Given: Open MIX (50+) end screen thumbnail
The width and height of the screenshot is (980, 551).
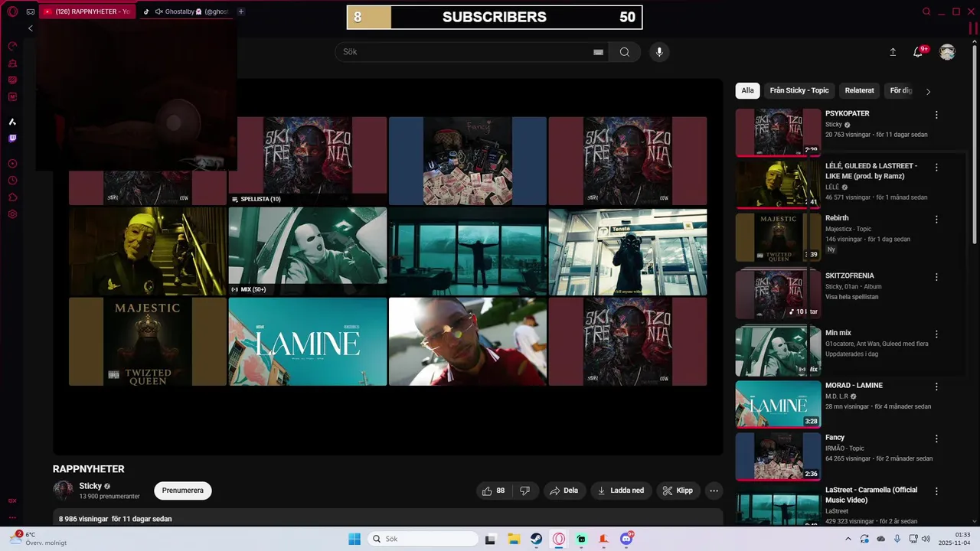Looking at the screenshot, I should pyautogui.click(x=307, y=251).
